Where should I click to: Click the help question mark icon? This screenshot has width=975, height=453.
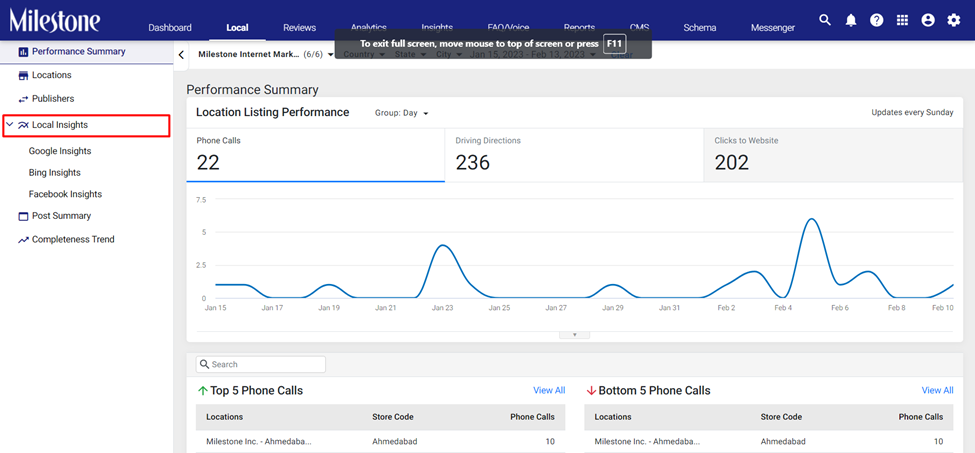pyautogui.click(x=877, y=21)
